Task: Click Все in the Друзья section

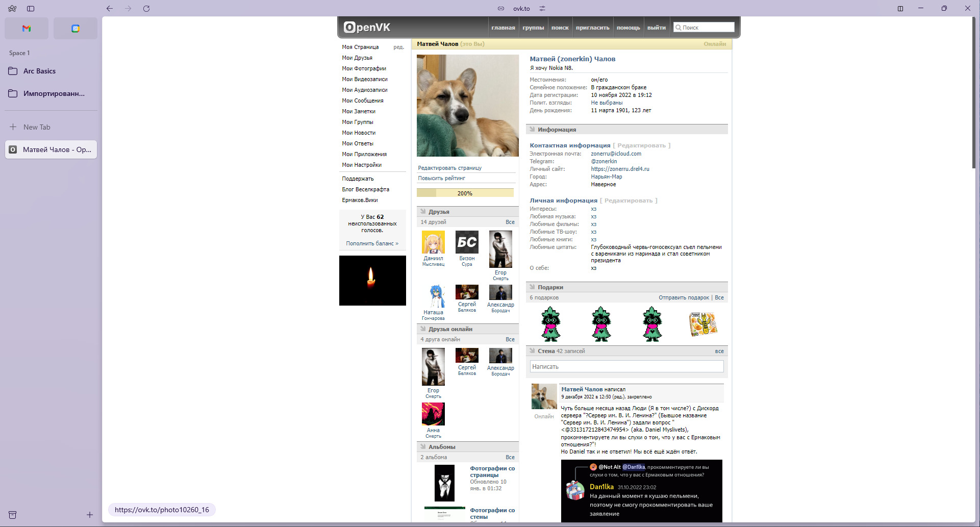Action: 510,222
